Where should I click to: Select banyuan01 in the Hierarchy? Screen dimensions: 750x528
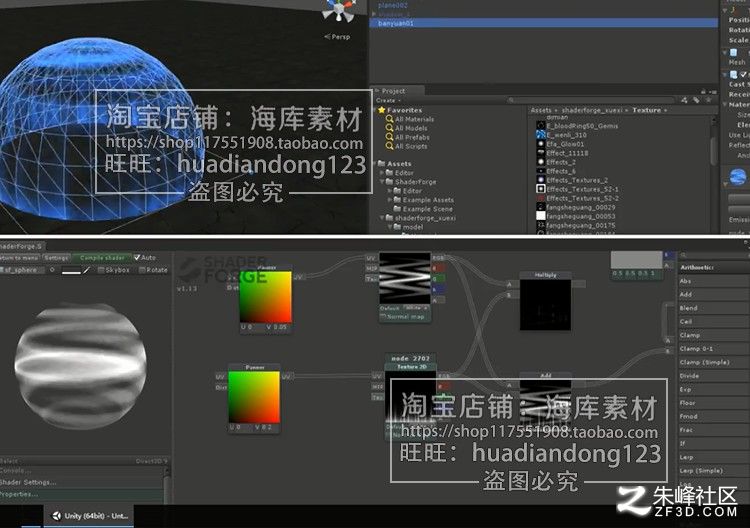tap(544, 23)
